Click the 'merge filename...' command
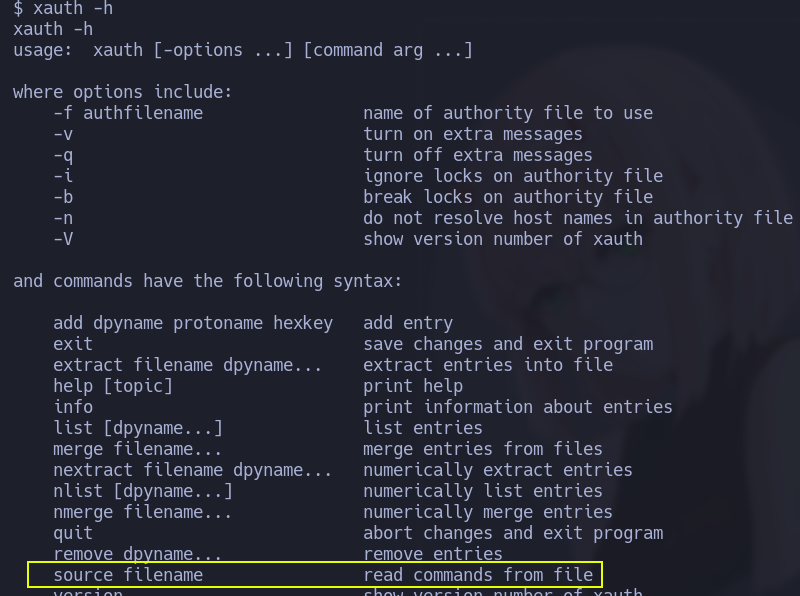Image resolution: width=800 pixels, height=596 pixels. 138,449
